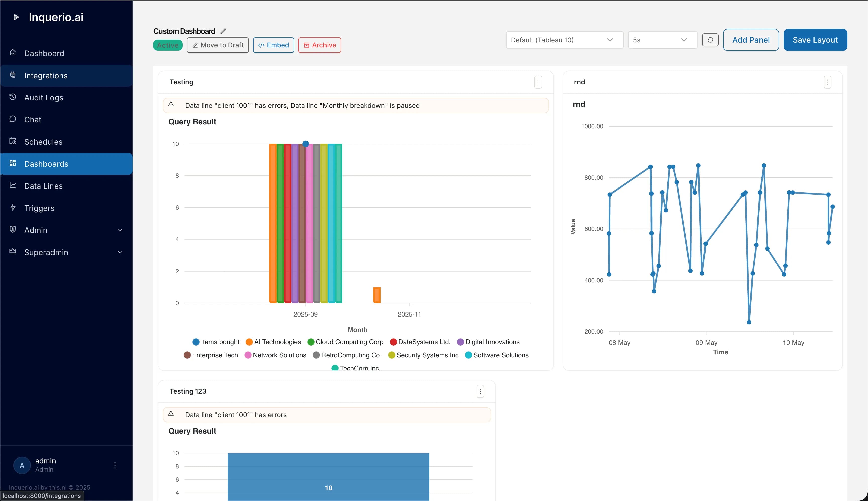This screenshot has height=501, width=868.
Task: Toggle Security Systems Inc legend entry
Action: 423,355
